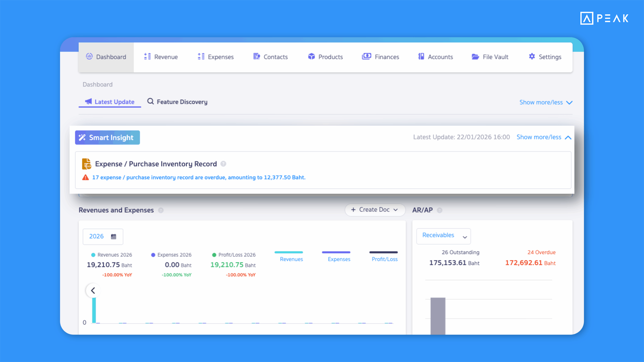
Task: Open the File Vault folder icon
Action: (x=475, y=57)
